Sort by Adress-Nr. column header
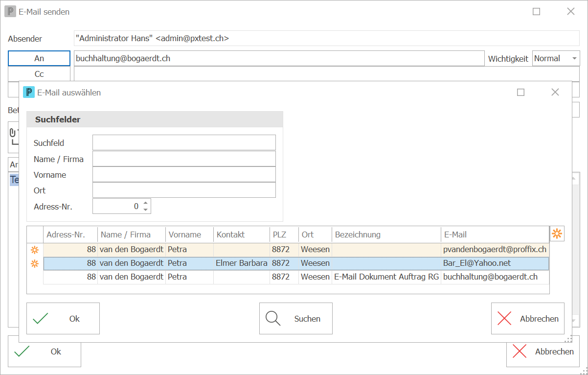588x375 pixels. [70, 234]
